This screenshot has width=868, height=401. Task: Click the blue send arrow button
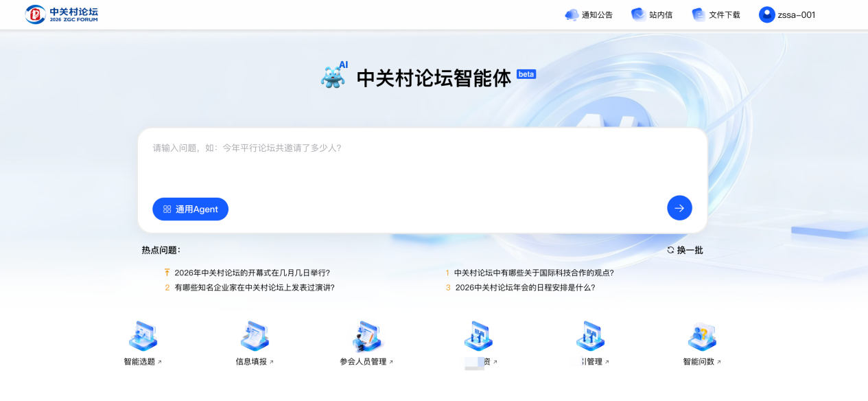pyautogui.click(x=679, y=208)
